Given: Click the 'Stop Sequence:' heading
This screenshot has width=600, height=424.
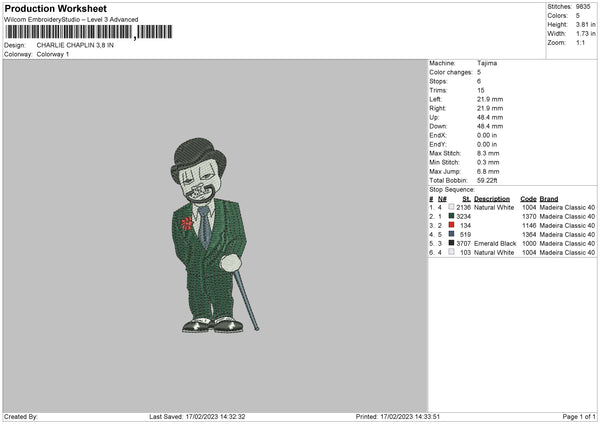Looking at the screenshot, I should coord(452,190).
